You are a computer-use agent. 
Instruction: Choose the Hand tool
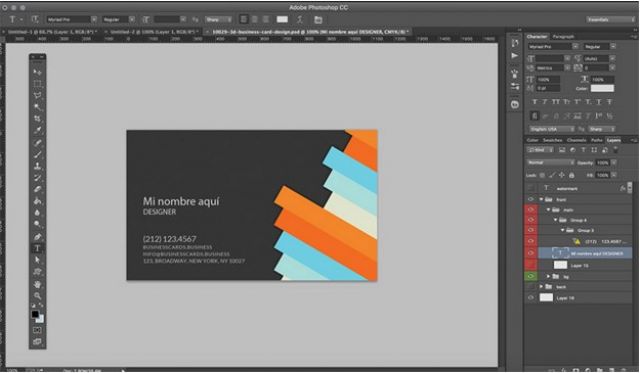[x=37, y=284]
